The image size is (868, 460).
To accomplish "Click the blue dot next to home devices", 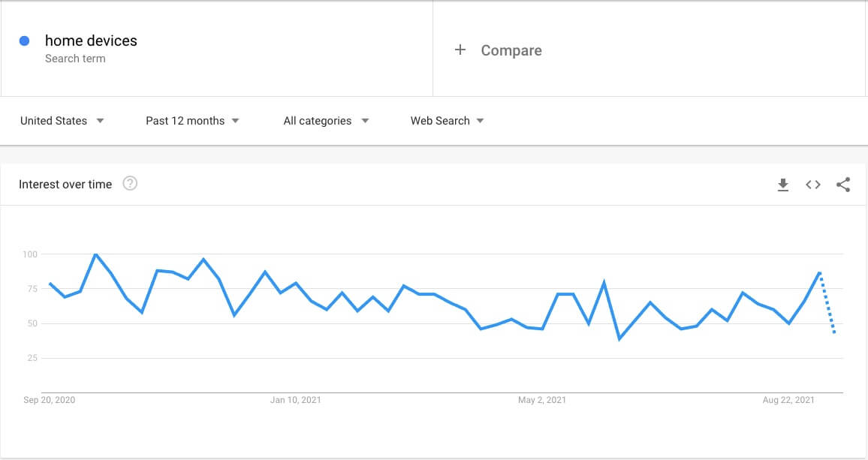I will pyautogui.click(x=24, y=41).
